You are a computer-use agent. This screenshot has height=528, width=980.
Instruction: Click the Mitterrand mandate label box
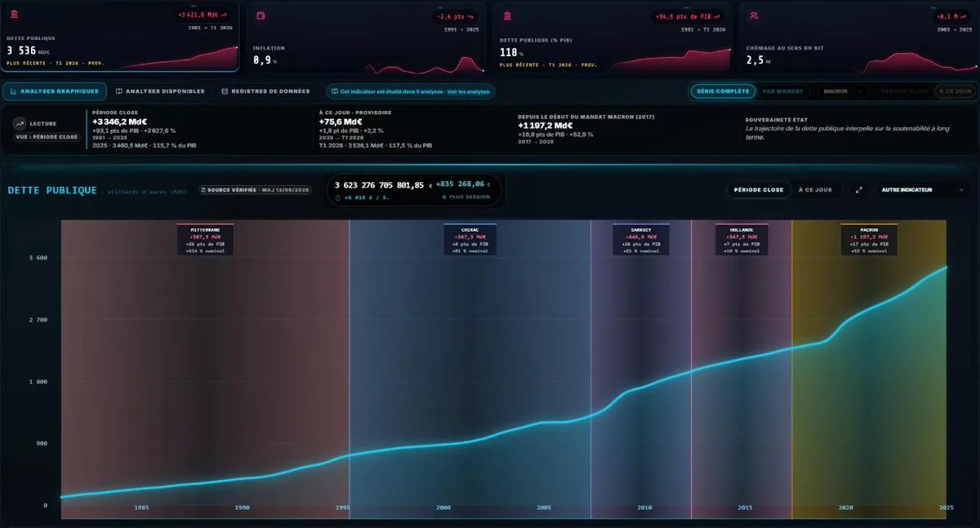pyautogui.click(x=205, y=239)
